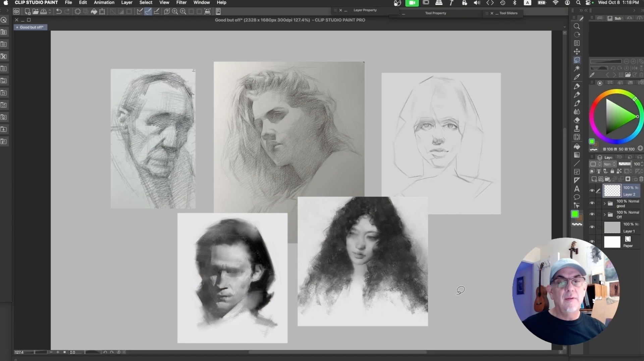Image resolution: width=644 pixels, height=361 pixels.
Task: Toggle visibility of Layer 1
Action: [592, 227]
